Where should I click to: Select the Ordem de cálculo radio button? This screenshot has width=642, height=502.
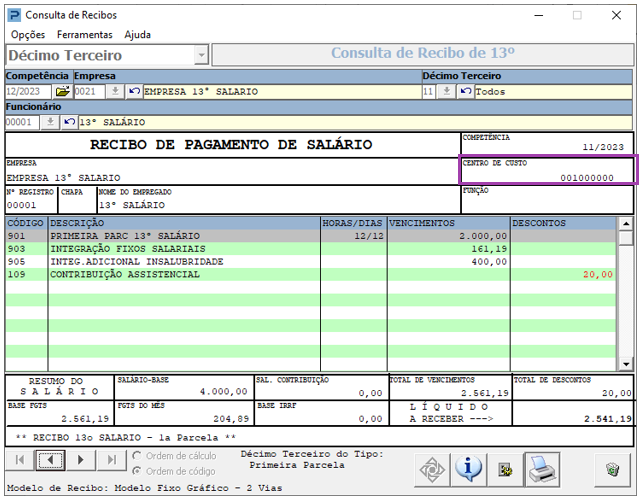[x=137, y=456]
